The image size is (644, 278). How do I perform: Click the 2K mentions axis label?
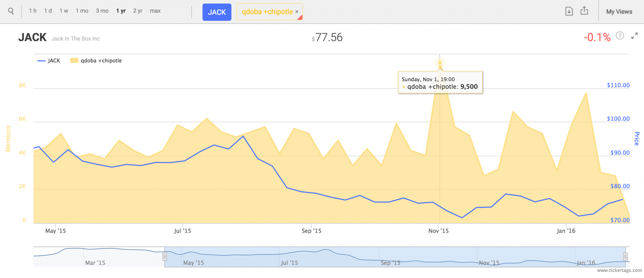pyautogui.click(x=22, y=186)
